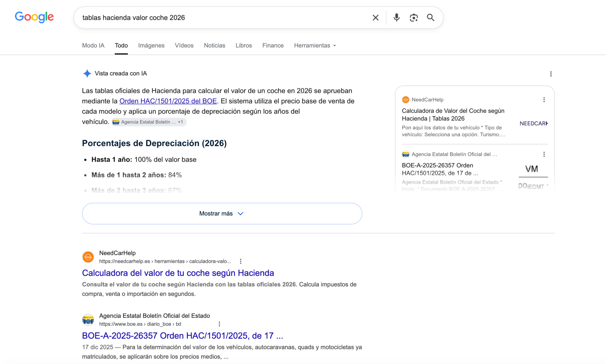Open the Noticias tab
This screenshot has height=364, width=606.
(x=214, y=45)
